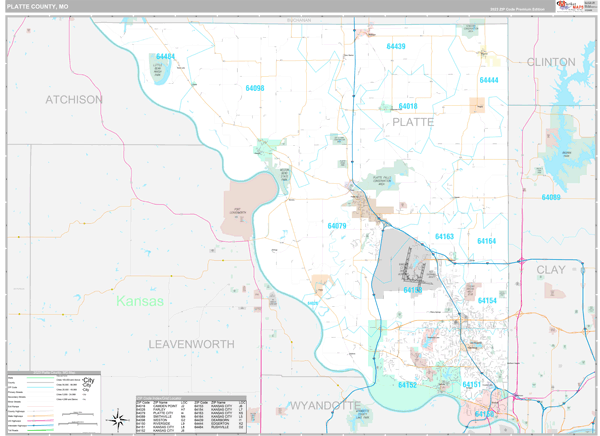Select the PLATTE COUNTY, MO title text
The height and width of the screenshot is (436, 600).
tap(38, 6)
